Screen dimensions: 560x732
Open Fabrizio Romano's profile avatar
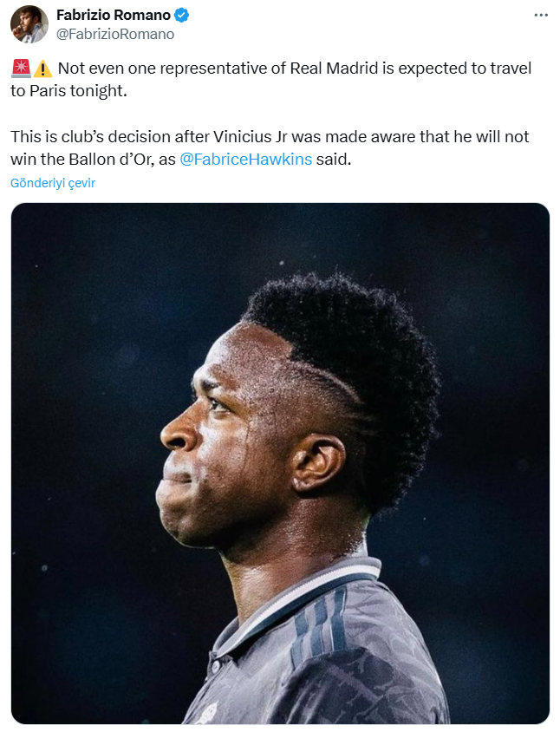(29, 23)
